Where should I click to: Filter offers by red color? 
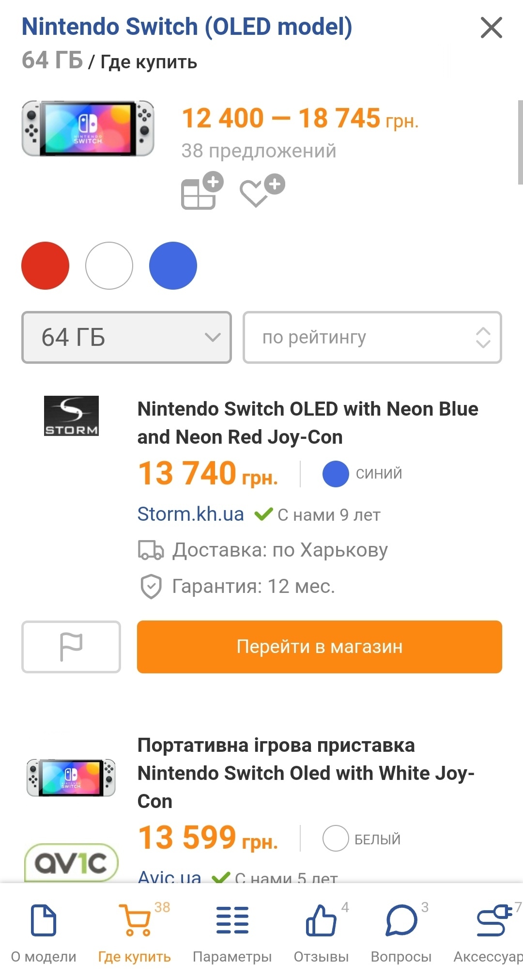pos(46,265)
